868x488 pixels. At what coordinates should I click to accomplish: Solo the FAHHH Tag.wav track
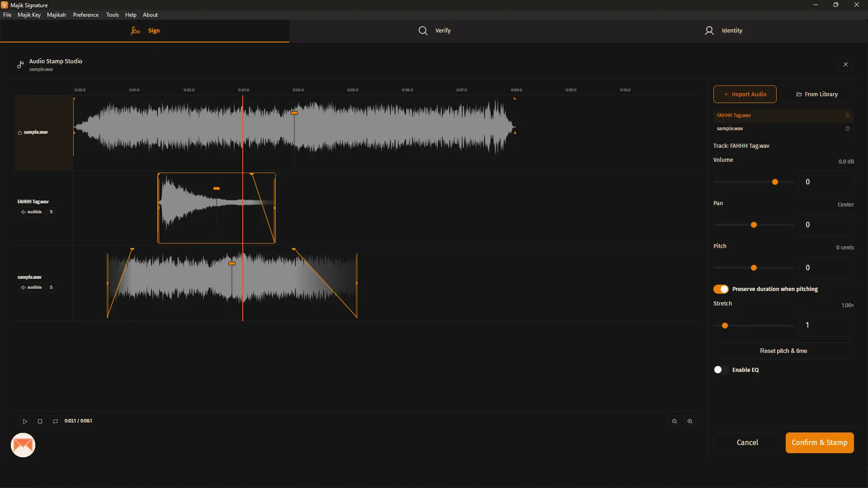[51, 212]
